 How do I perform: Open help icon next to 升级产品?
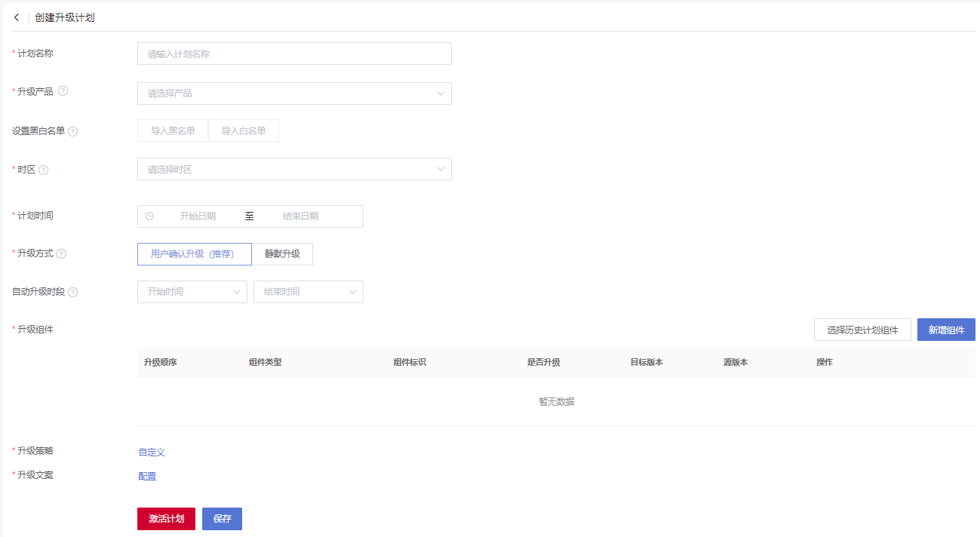[63, 91]
